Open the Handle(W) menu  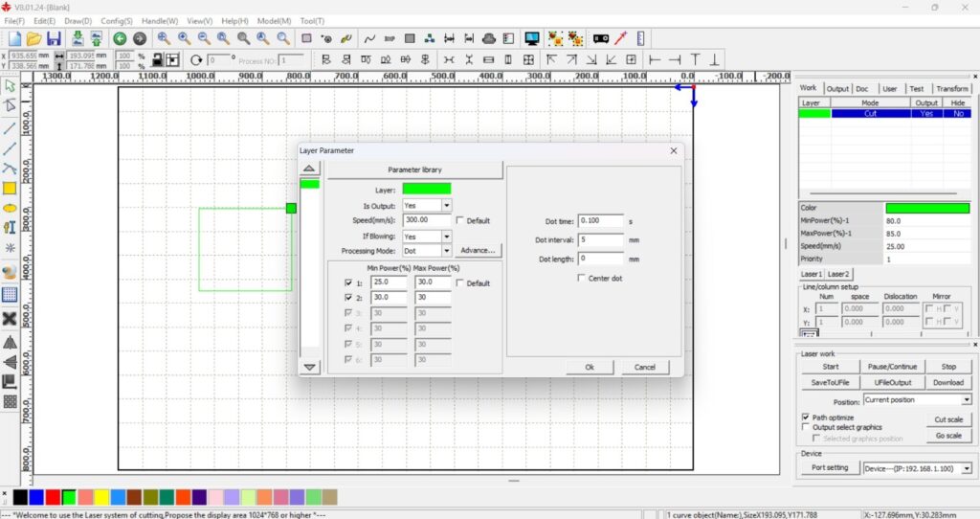click(160, 20)
